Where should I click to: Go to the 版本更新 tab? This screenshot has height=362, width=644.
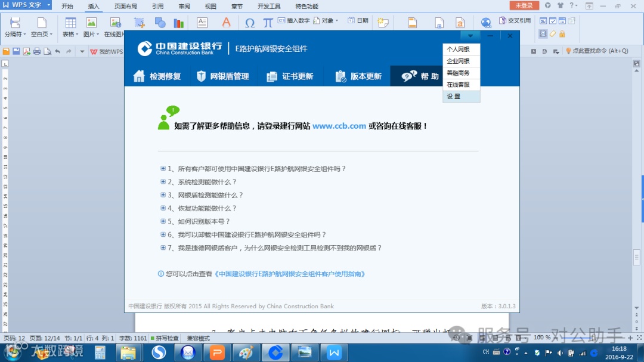coord(358,76)
